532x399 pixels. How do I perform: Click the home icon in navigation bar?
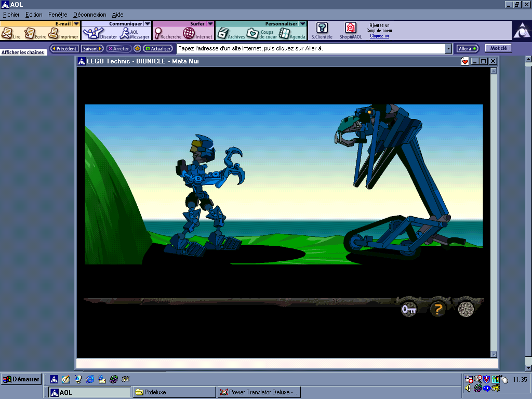coord(137,48)
